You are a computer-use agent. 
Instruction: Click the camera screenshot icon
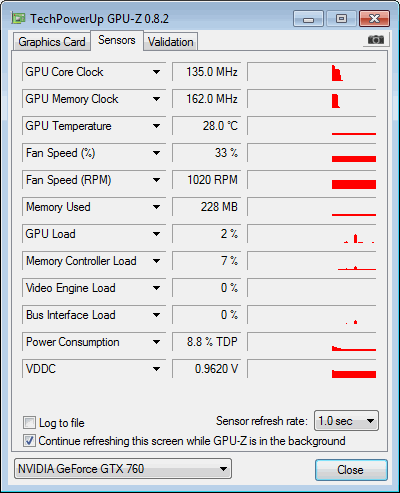click(x=375, y=40)
